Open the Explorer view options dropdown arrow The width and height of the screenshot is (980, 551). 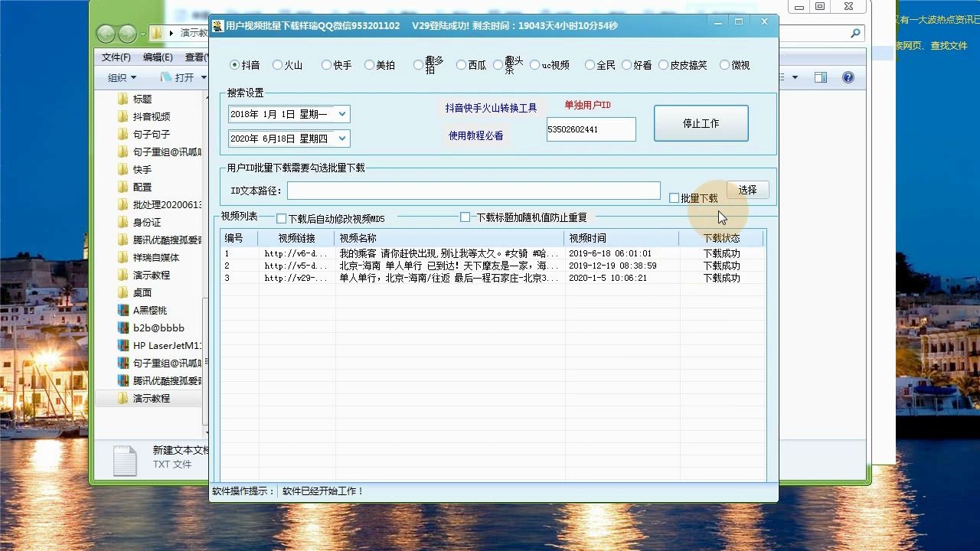point(795,77)
